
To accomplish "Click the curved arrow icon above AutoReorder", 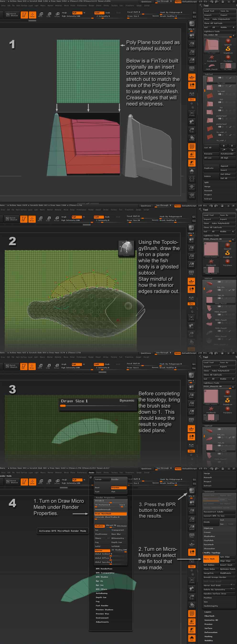I will tap(224, 150).
